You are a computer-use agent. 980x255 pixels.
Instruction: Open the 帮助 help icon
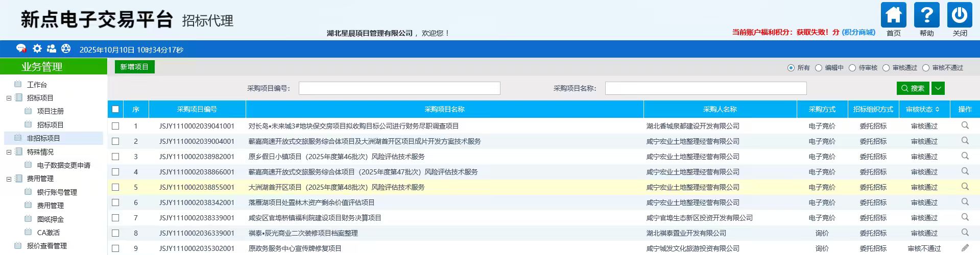926,15
